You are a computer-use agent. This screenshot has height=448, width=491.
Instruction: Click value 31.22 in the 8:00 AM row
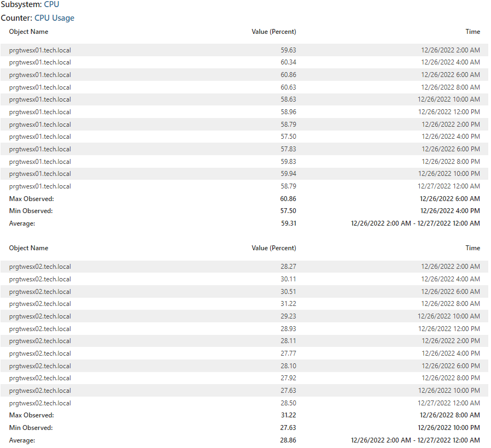pyautogui.click(x=288, y=304)
